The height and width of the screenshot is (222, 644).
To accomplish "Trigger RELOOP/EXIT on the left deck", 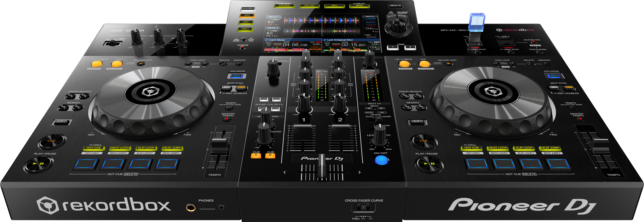I will 141,64.
